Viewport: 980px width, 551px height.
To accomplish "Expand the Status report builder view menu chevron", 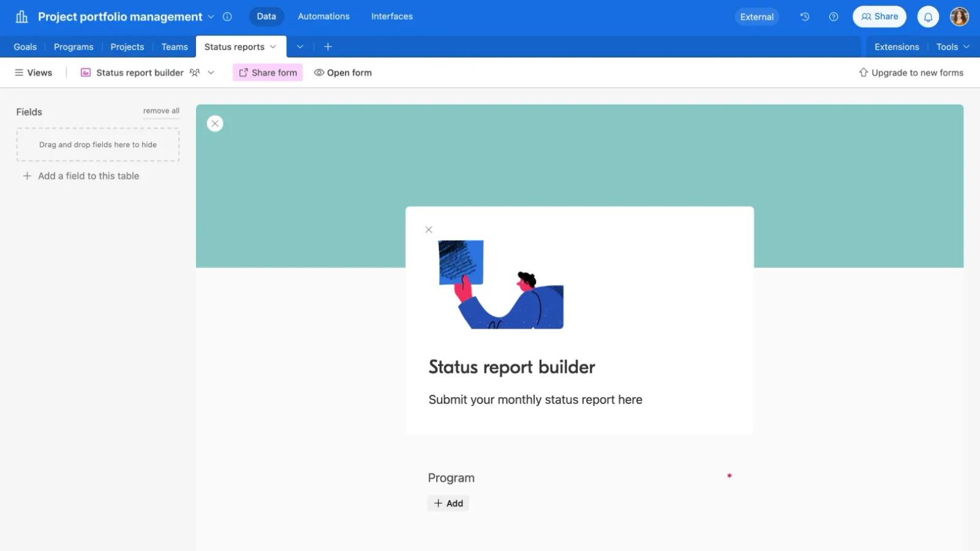I will pyautogui.click(x=211, y=72).
